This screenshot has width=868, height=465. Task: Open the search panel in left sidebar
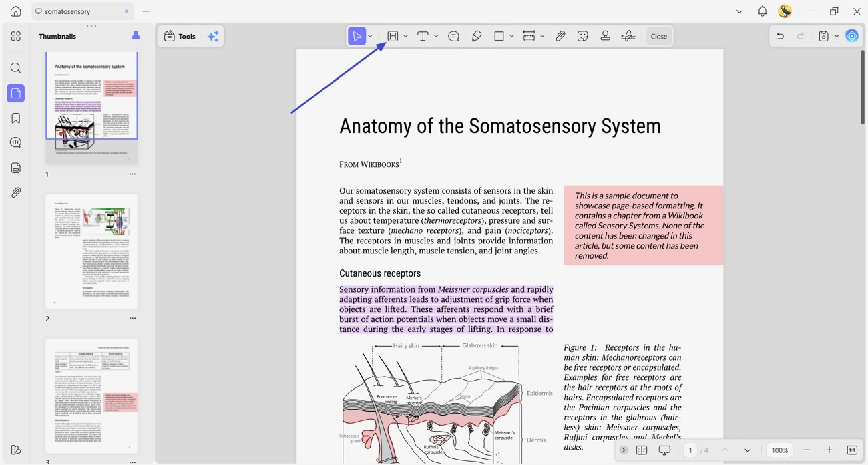[x=16, y=68]
